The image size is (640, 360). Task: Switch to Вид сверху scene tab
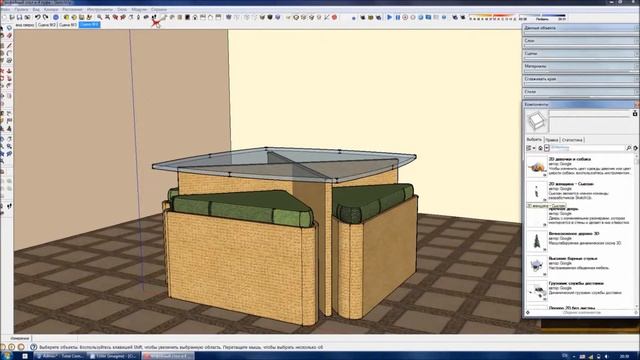(x=25, y=25)
